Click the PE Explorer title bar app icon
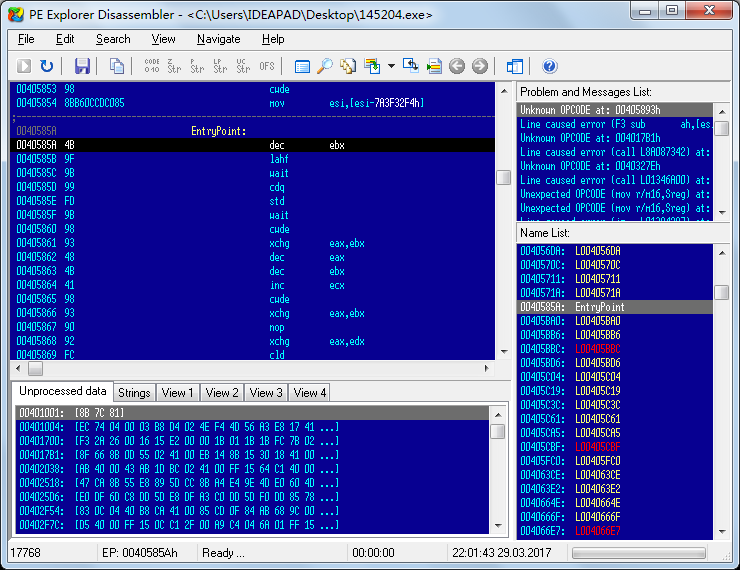 16,14
